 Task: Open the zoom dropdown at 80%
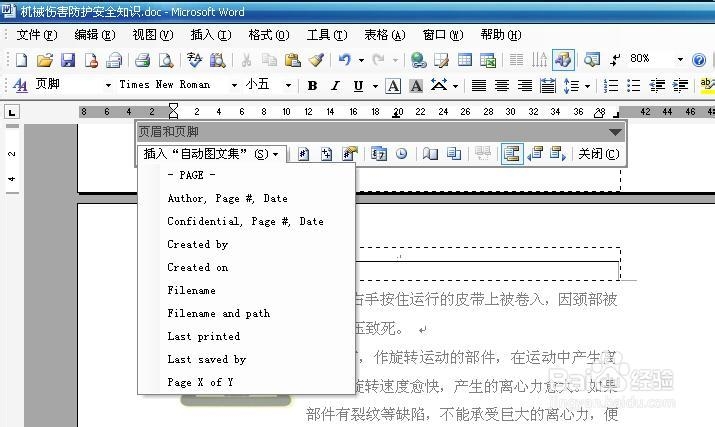click(x=680, y=59)
